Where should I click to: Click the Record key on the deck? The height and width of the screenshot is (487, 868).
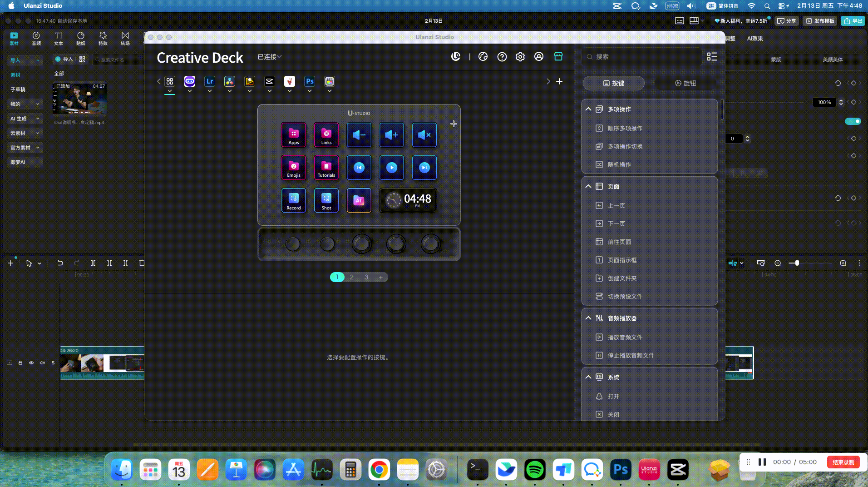pyautogui.click(x=293, y=200)
